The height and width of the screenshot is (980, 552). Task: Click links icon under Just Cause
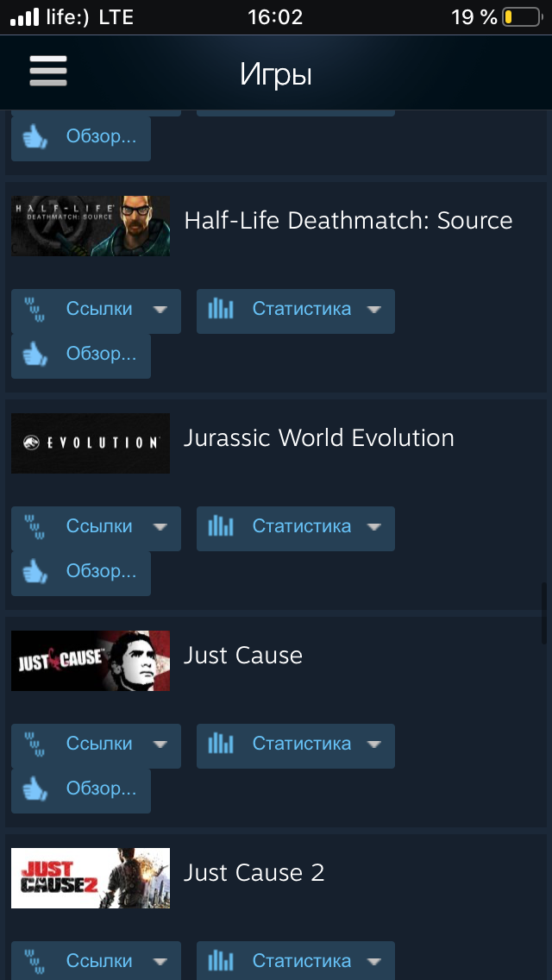[x=35, y=744]
